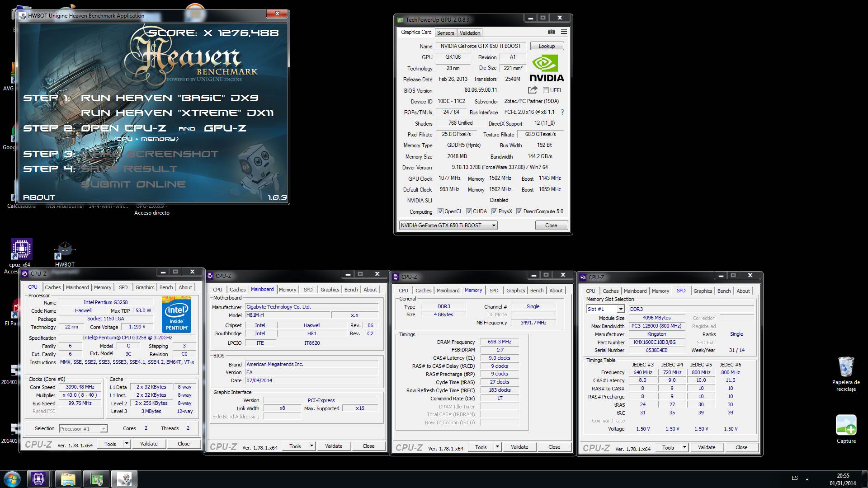Screen dimensions: 868x488
Task: Click the Part Number field KHX1600C10D3/8G
Action: pyautogui.click(x=656, y=343)
